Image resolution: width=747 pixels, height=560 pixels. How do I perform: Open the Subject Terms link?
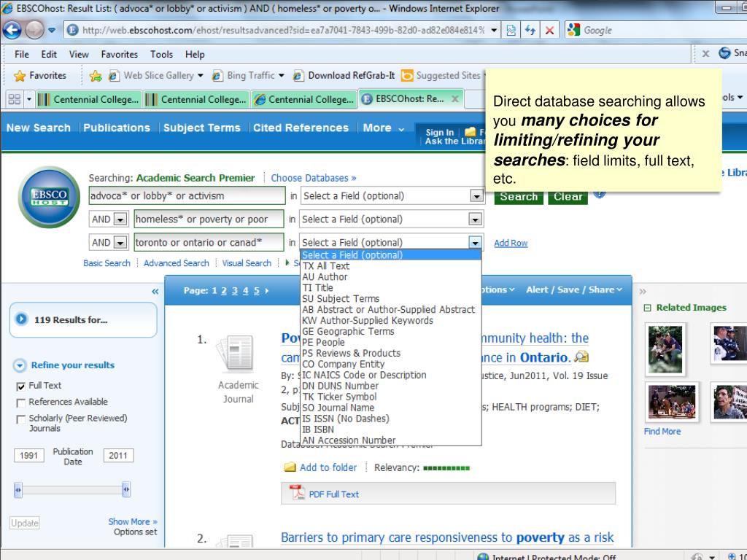click(201, 128)
